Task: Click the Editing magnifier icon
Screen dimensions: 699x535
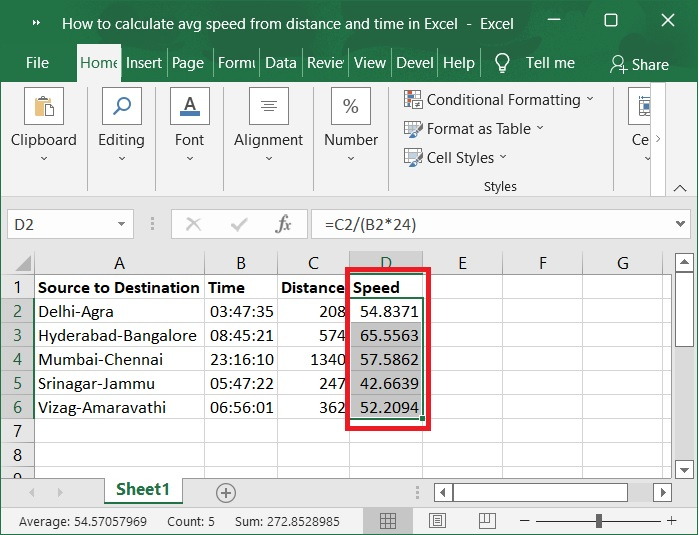Action: click(121, 107)
